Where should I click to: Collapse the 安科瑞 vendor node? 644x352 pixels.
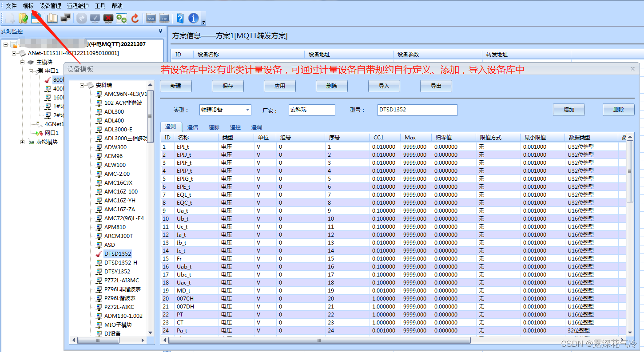point(82,85)
